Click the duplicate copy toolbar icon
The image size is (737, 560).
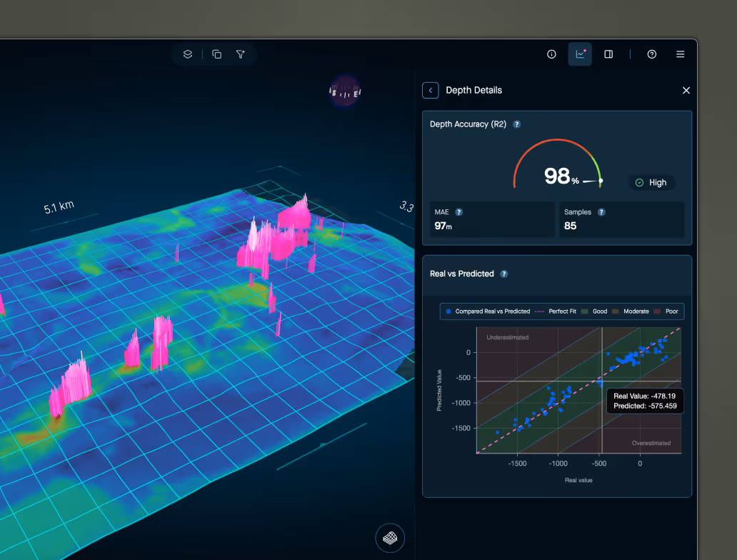tap(216, 54)
